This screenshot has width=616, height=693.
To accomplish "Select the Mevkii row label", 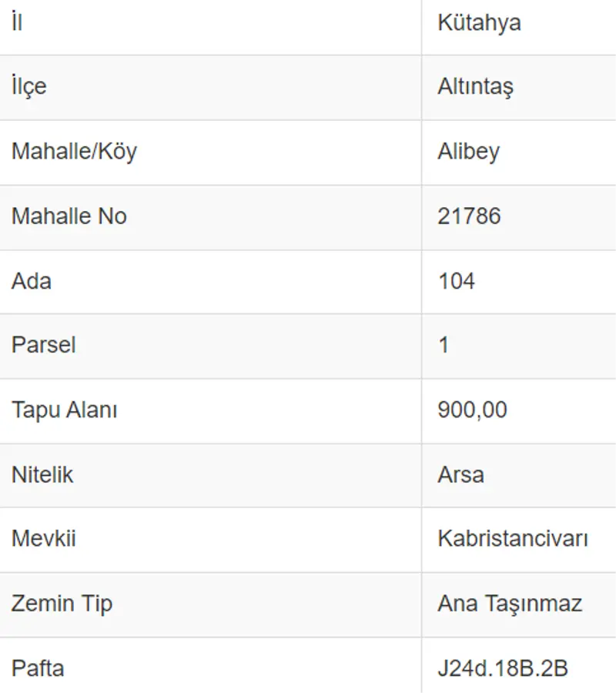I will pyautogui.click(x=44, y=539).
